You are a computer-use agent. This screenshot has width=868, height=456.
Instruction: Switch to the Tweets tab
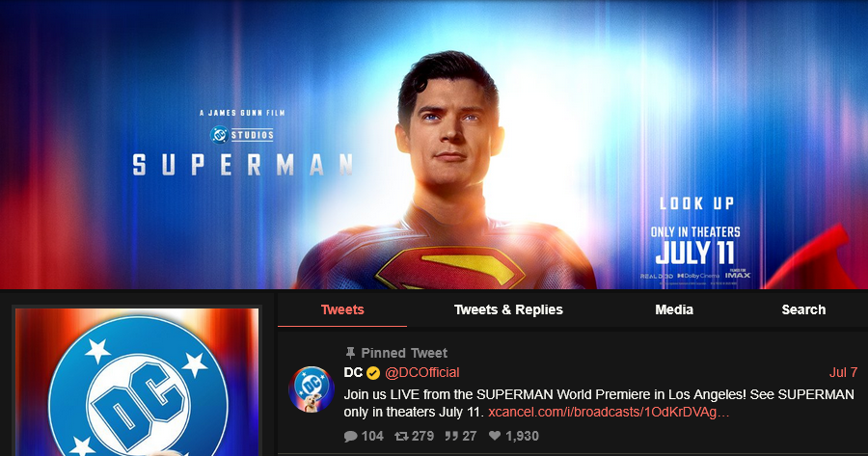pos(342,309)
